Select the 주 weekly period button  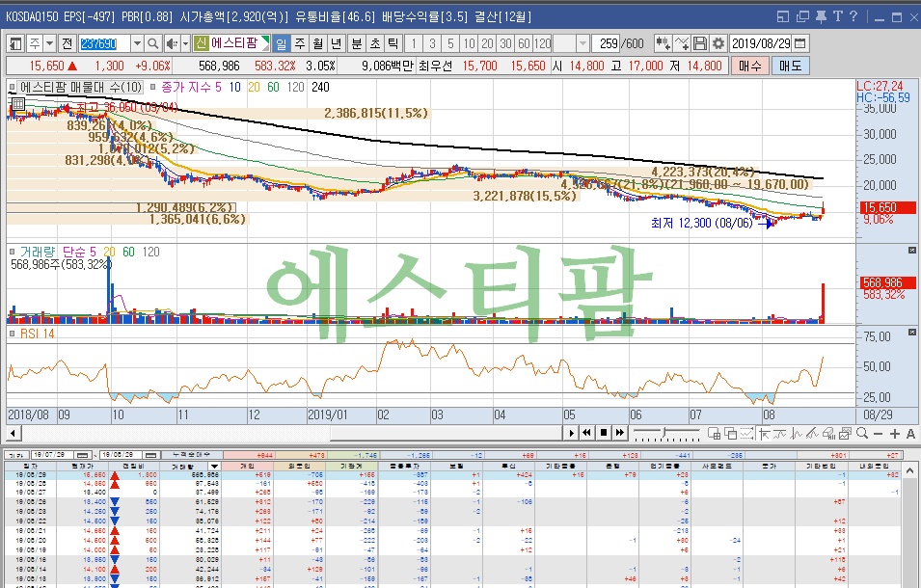click(x=300, y=43)
